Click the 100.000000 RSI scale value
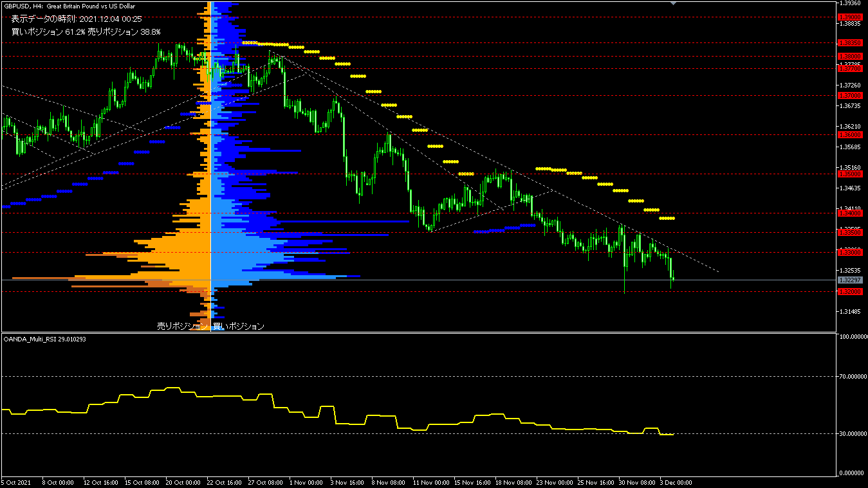Viewport: 868px width, 488px height. (853, 336)
